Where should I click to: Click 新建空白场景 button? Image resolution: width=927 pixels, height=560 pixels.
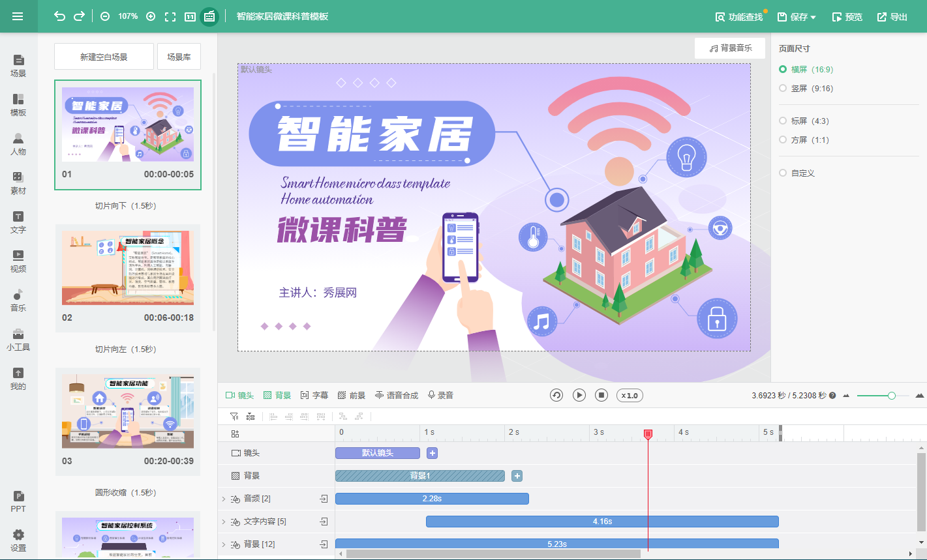click(x=104, y=57)
